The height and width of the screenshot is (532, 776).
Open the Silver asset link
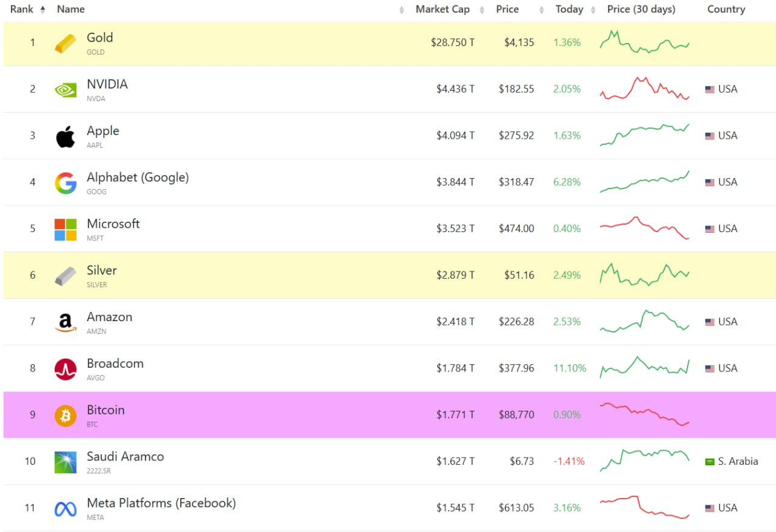point(102,270)
